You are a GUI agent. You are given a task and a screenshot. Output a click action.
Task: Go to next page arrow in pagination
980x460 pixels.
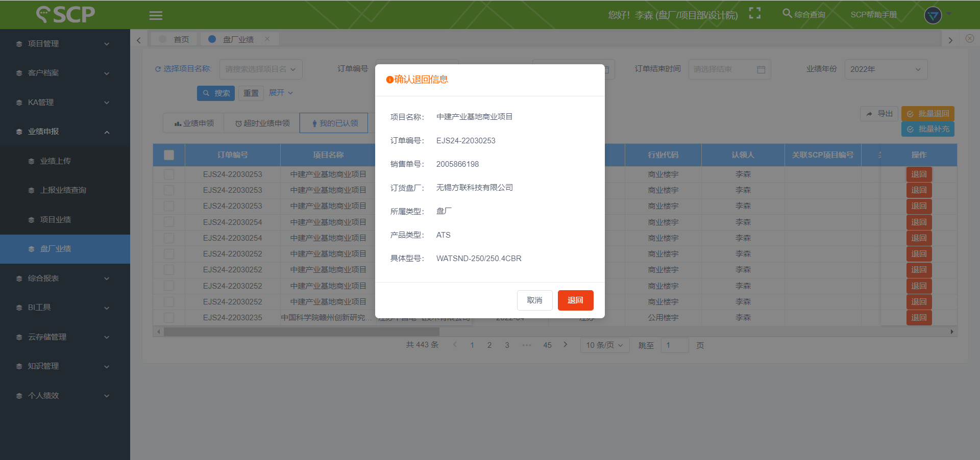565,345
